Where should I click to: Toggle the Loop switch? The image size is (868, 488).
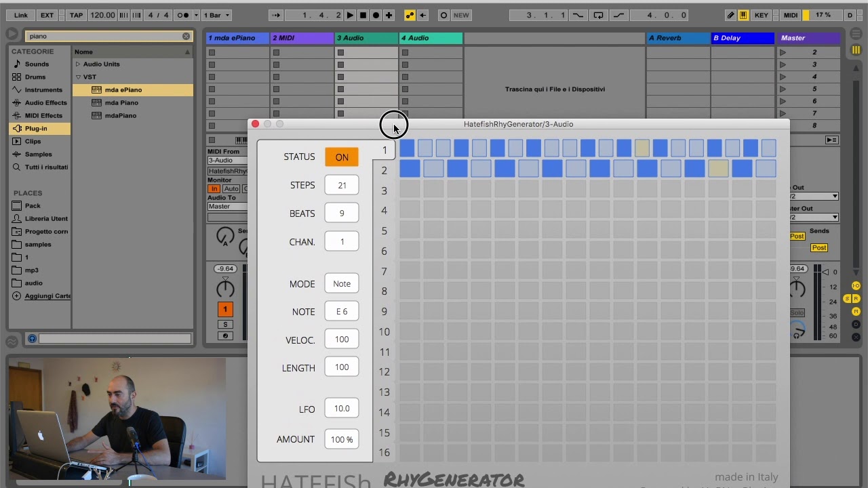[x=598, y=15]
